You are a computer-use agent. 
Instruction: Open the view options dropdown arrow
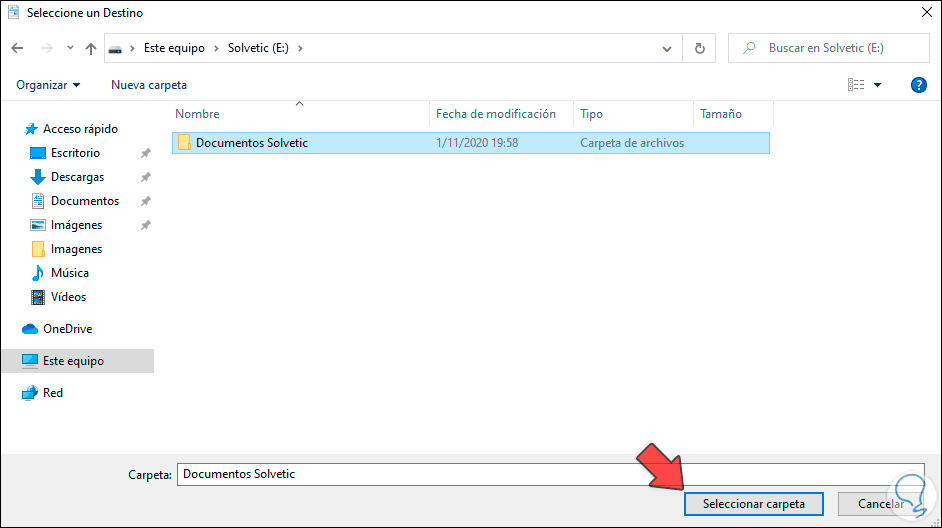[x=878, y=85]
